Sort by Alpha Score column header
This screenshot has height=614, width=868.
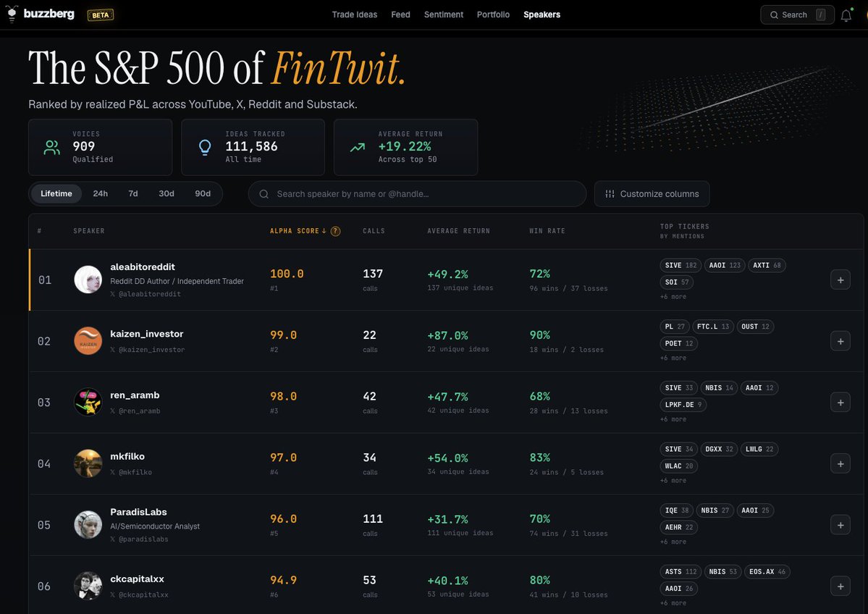click(x=298, y=232)
